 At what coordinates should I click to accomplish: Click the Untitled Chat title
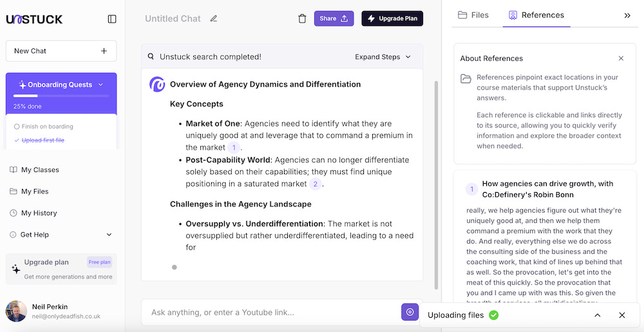pyautogui.click(x=173, y=19)
